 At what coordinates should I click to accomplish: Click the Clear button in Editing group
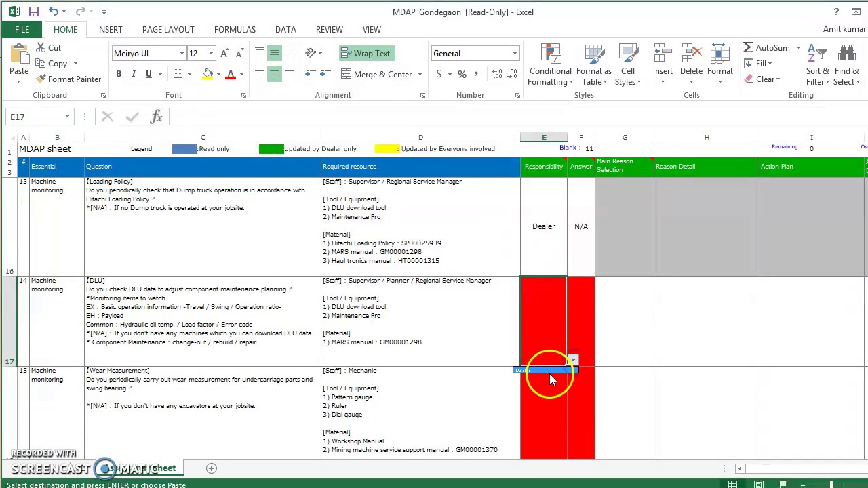pyautogui.click(x=762, y=79)
